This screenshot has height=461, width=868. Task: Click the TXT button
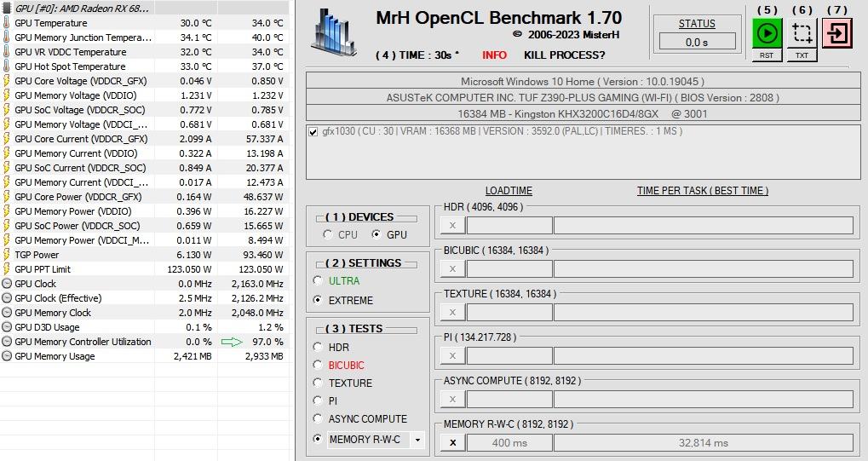(x=802, y=55)
